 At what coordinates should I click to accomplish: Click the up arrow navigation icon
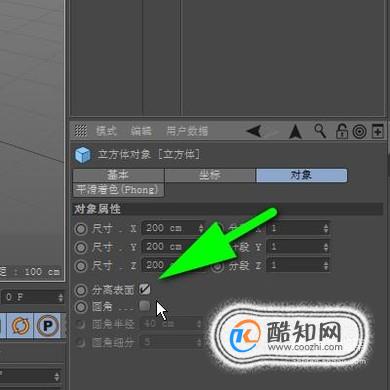pyautogui.click(x=295, y=131)
